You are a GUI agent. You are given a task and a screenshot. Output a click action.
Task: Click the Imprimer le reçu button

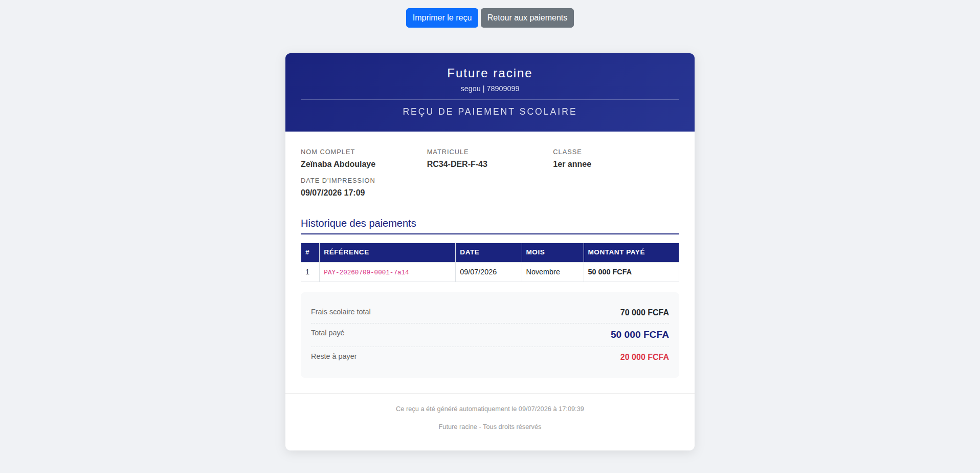tap(442, 18)
